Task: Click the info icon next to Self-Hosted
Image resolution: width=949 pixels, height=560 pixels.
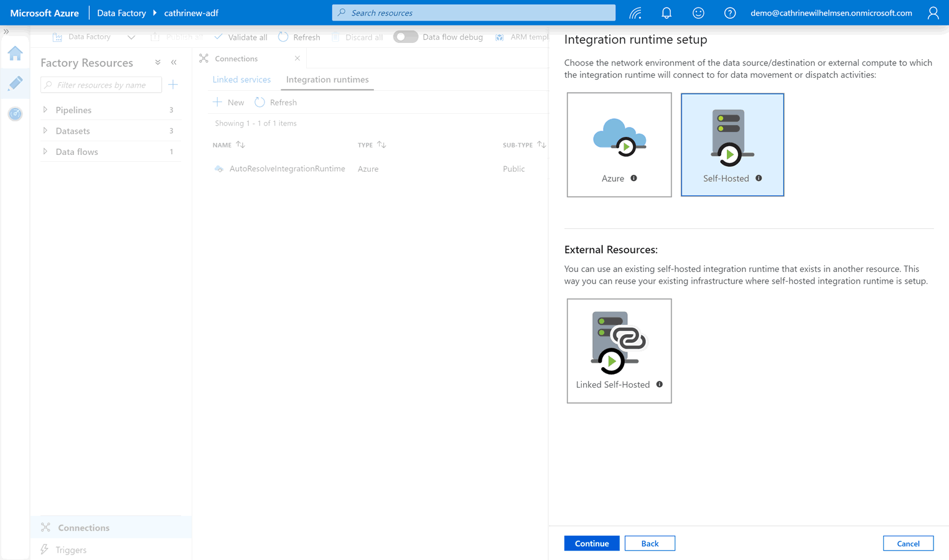Action: tap(759, 179)
